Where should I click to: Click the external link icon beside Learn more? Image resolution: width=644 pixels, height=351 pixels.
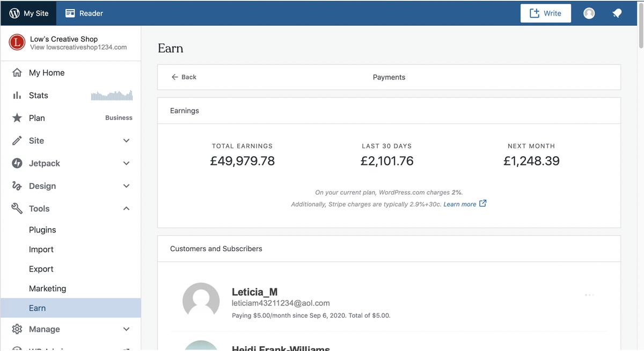click(482, 203)
